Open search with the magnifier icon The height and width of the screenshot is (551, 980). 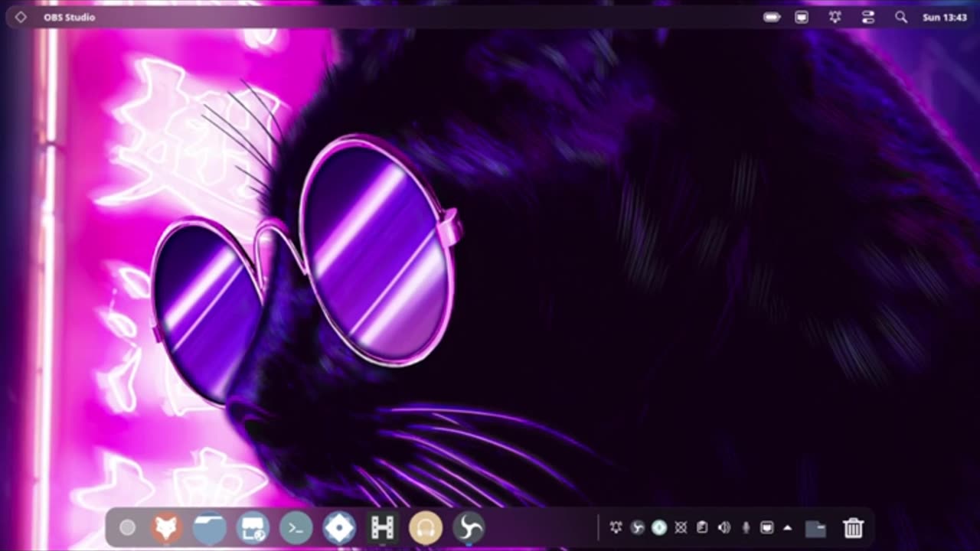pos(901,17)
